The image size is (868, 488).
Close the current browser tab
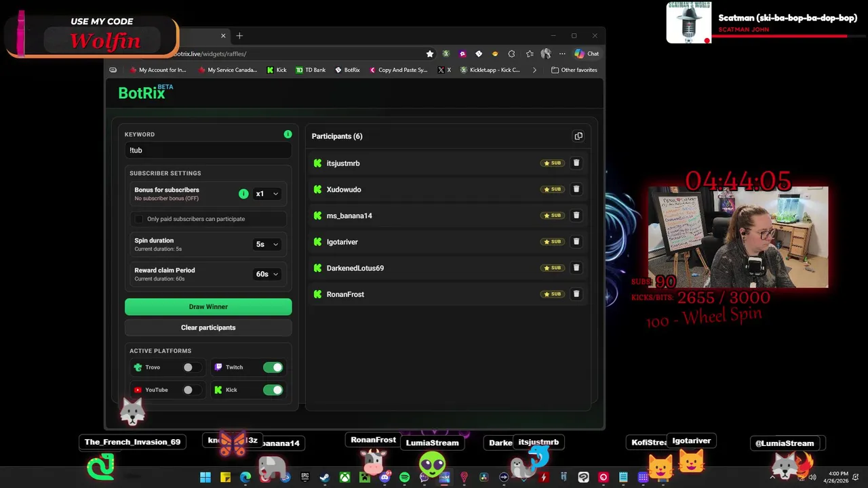point(223,36)
